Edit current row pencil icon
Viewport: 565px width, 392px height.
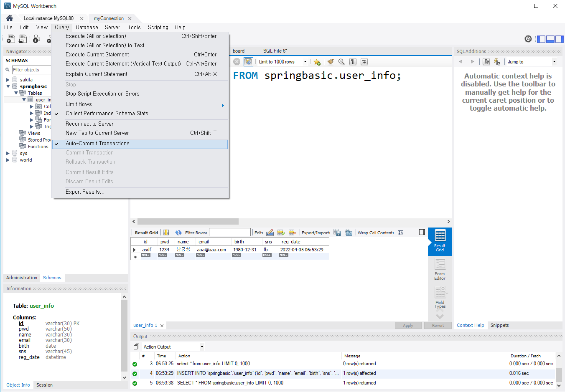click(x=270, y=233)
